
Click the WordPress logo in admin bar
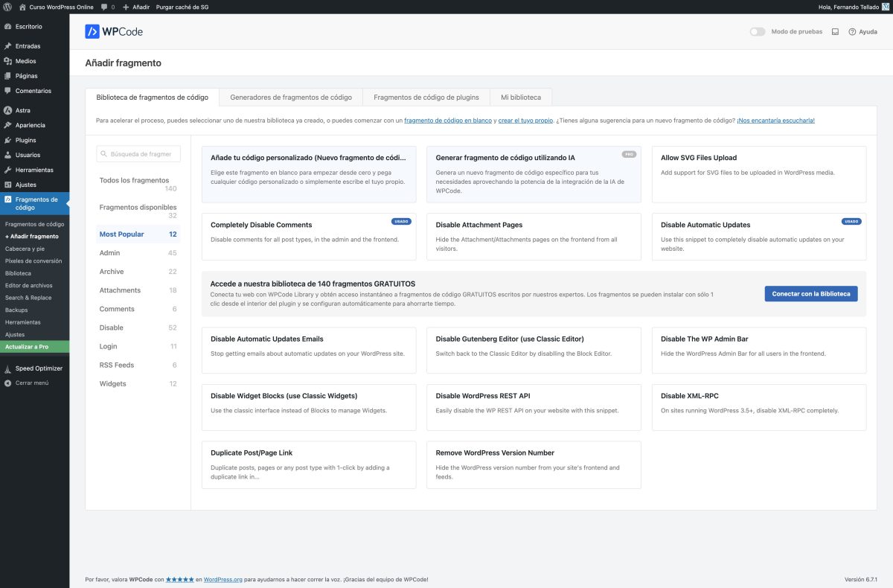click(7, 7)
